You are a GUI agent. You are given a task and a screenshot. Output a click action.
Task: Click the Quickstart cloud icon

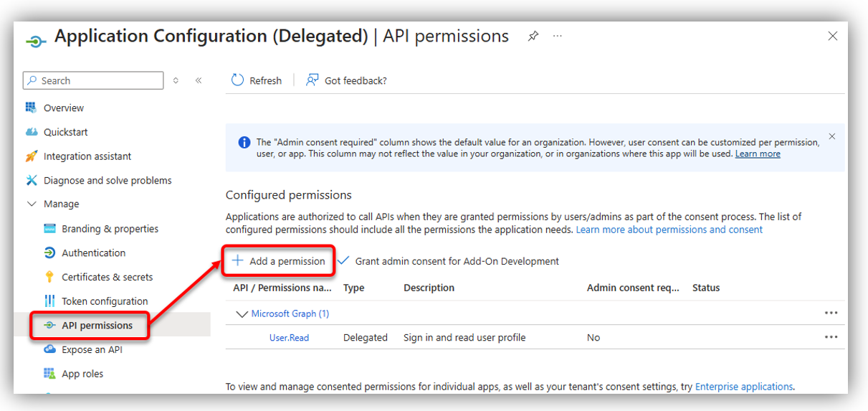coord(31,132)
